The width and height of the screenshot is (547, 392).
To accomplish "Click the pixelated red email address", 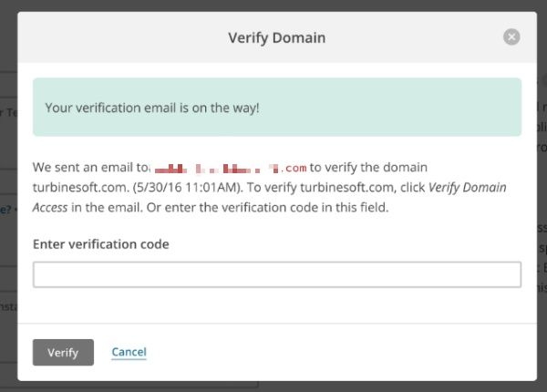I will pos(231,168).
